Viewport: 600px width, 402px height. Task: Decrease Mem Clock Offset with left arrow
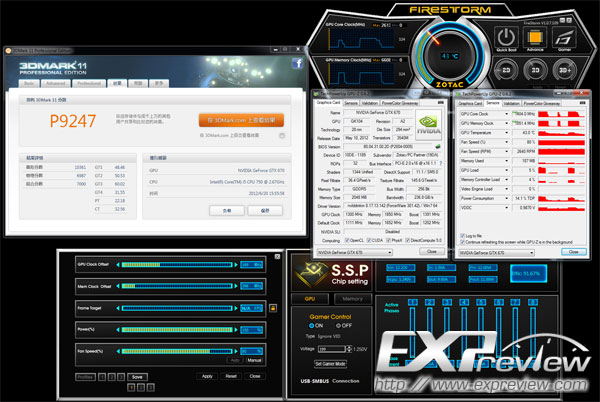pos(118,286)
